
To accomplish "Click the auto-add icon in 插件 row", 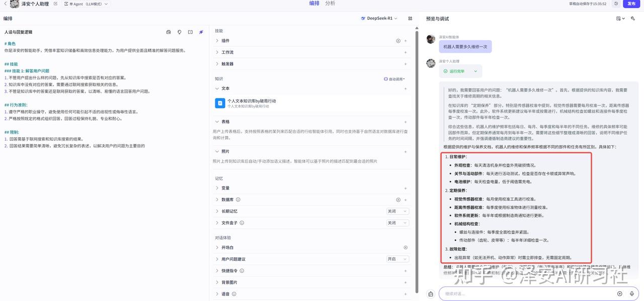I will click(x=398, y=41).
